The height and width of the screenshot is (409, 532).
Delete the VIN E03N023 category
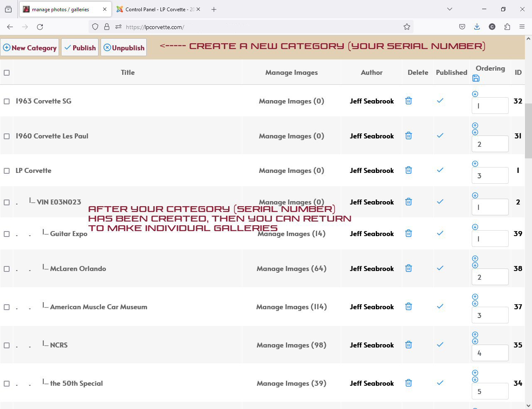409,202
